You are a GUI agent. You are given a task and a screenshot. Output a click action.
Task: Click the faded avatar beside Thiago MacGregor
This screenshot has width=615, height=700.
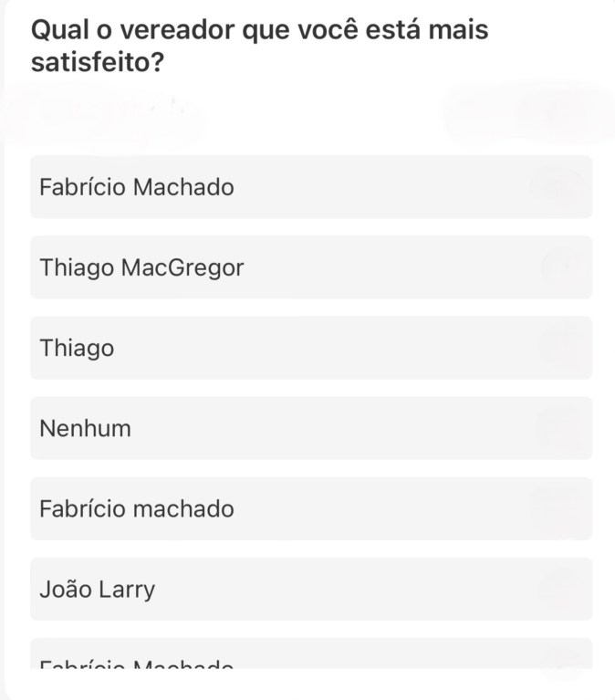tap(558, 267)
